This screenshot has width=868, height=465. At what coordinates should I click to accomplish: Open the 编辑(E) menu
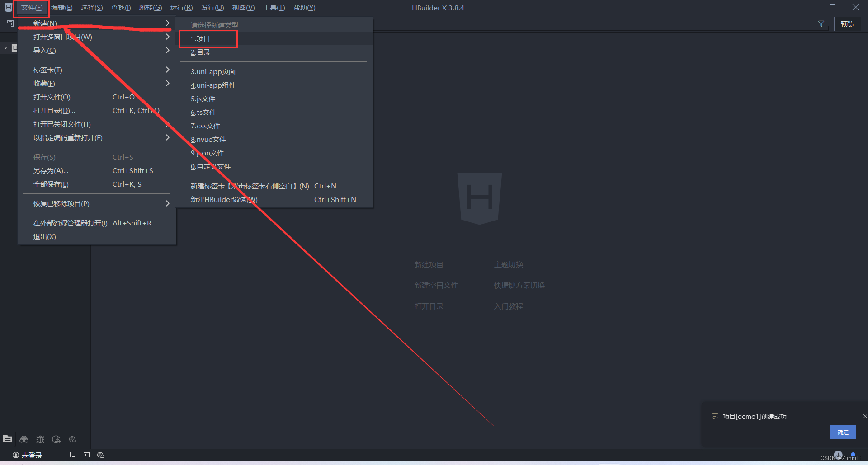tap(62, 8)
